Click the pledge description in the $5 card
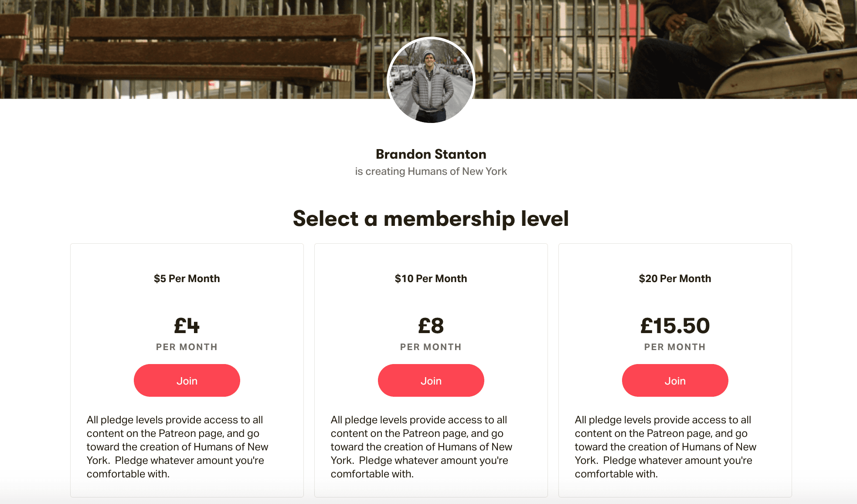The height and width of the screenshot is (504, 857). 177,447
